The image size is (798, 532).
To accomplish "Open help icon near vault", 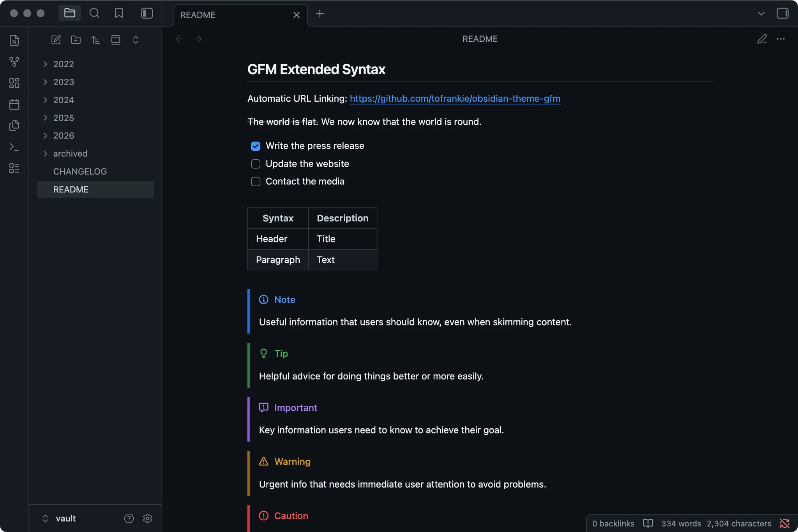I will (129, 518).
